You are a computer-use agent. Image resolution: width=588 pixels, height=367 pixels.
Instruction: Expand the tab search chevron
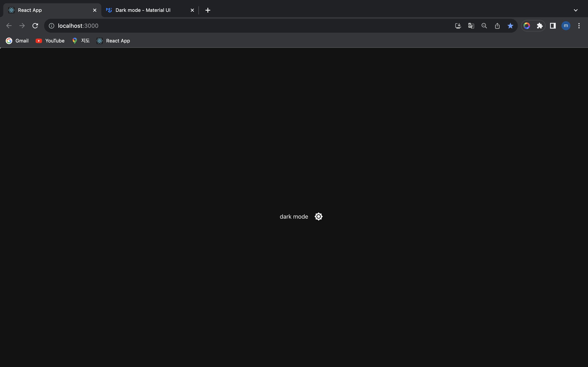tap(576, 10)
